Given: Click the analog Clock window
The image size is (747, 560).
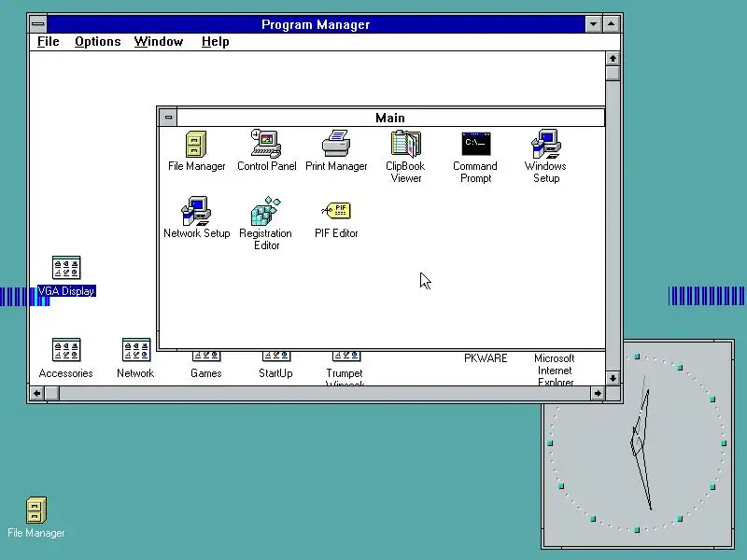Looking at the screenshot, I should tap(638, 444).
